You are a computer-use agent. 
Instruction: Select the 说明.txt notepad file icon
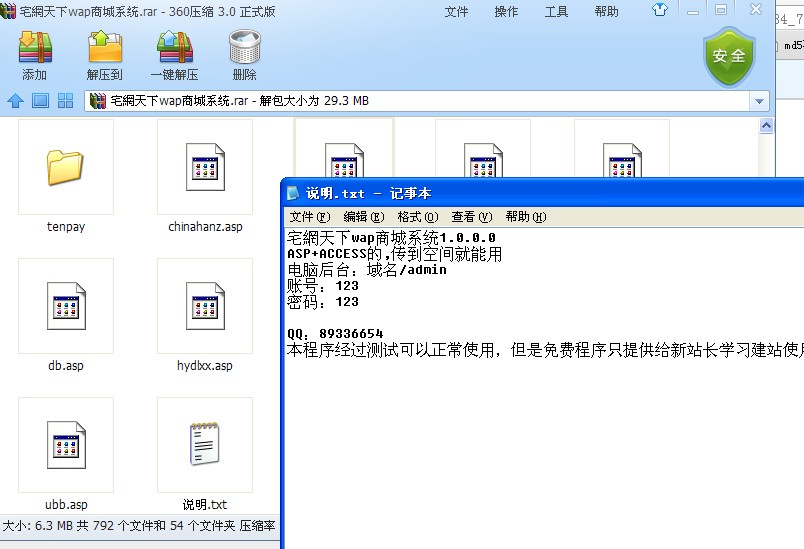[205, 444]
